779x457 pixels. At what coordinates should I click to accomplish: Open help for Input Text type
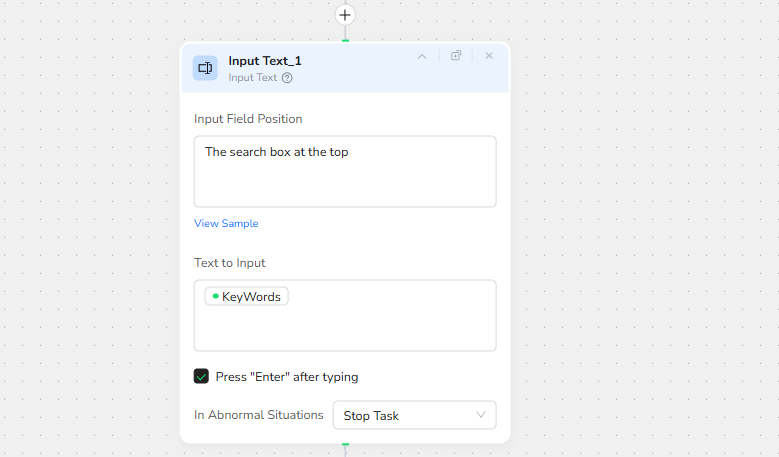[287, 78]
